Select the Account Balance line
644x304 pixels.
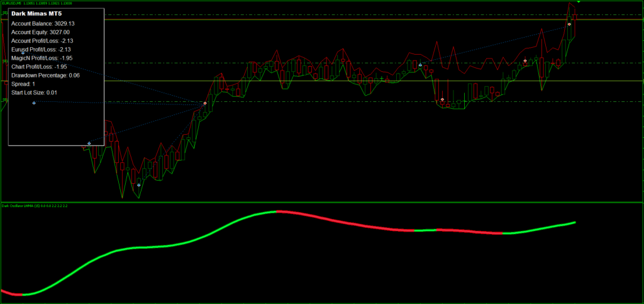pyautogui.click(x=43, y=23)
